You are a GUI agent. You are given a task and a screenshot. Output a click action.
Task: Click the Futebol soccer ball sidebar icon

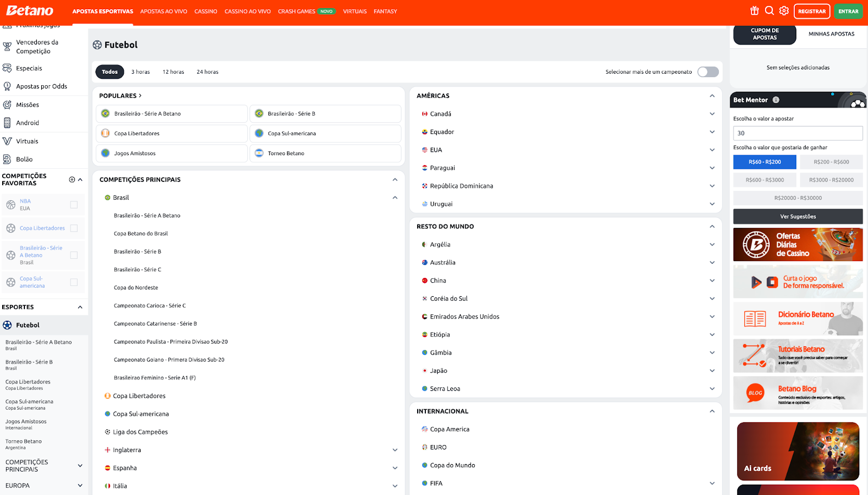click(x=7, y=325)
